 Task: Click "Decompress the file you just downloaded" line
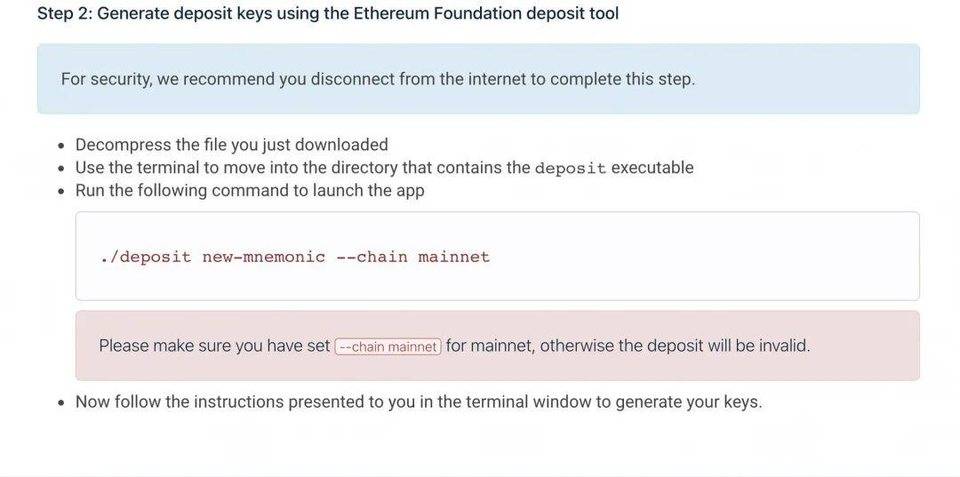click(231, 145)
